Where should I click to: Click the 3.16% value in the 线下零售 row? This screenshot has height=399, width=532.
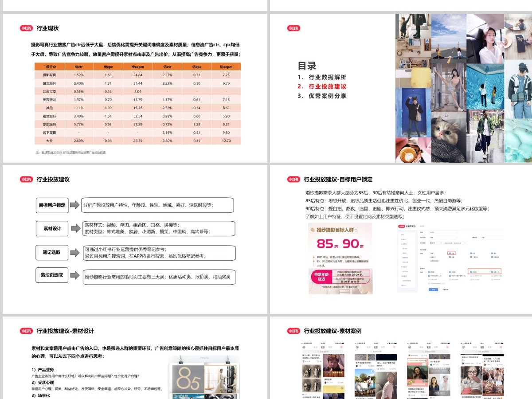pyautogui.click(x=167, y=133)
